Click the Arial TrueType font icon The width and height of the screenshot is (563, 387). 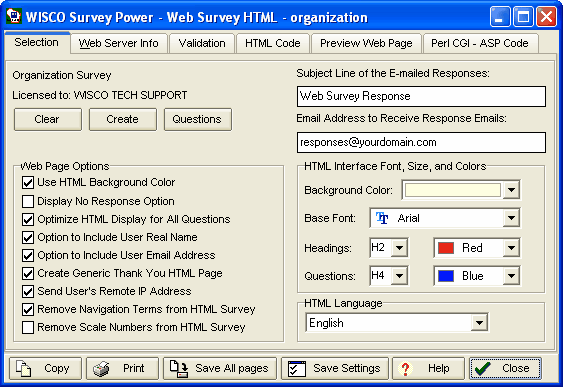[x=382, y=218]
